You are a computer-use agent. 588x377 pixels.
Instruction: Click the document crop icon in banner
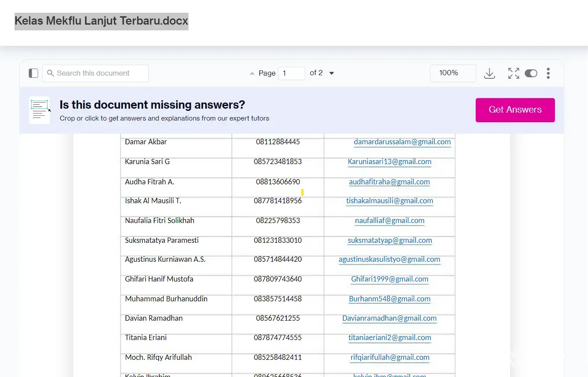(x=40, y=110)
